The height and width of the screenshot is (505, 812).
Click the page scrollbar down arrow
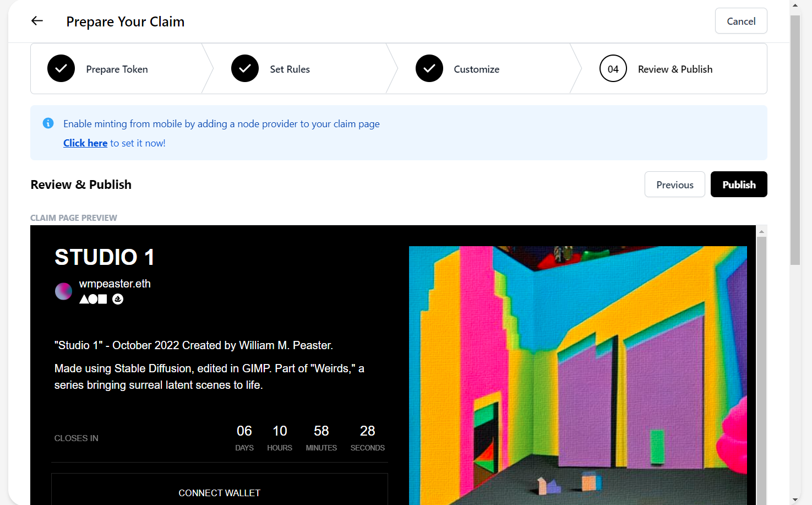(795, 499)
